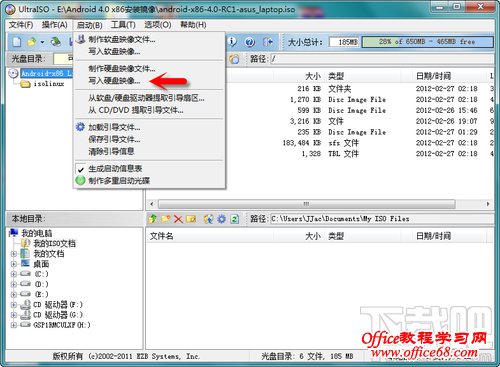500x367 pixels.
Task: Select the 我的ISO文档 tree item
Action: [x=54, y=243]
